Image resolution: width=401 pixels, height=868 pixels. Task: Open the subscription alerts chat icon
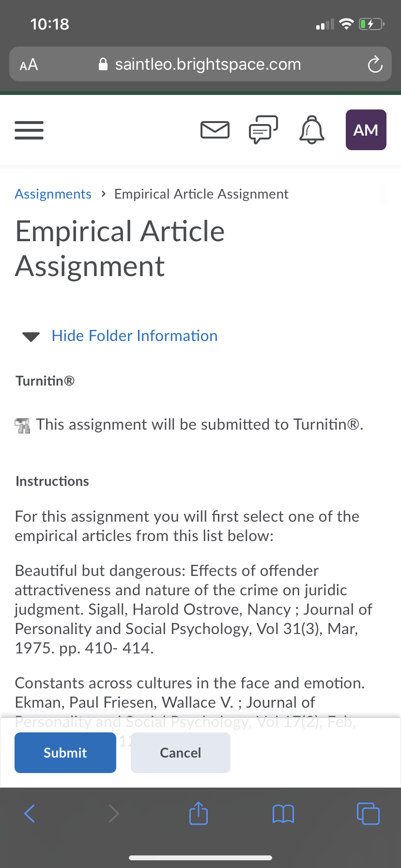(263, 130)
